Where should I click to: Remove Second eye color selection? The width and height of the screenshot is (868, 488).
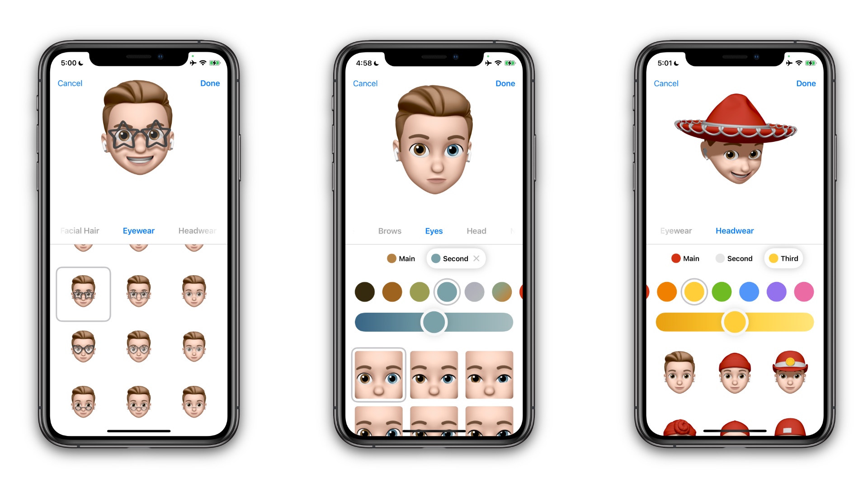477,258
